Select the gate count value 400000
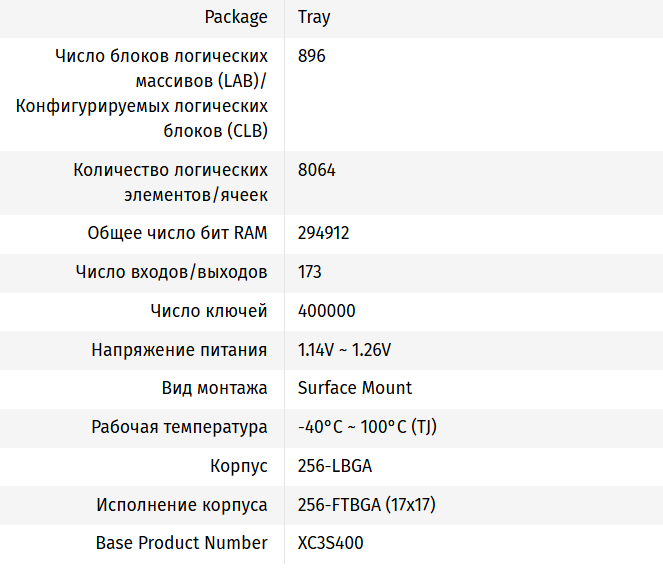 click(x=327, y=311)
